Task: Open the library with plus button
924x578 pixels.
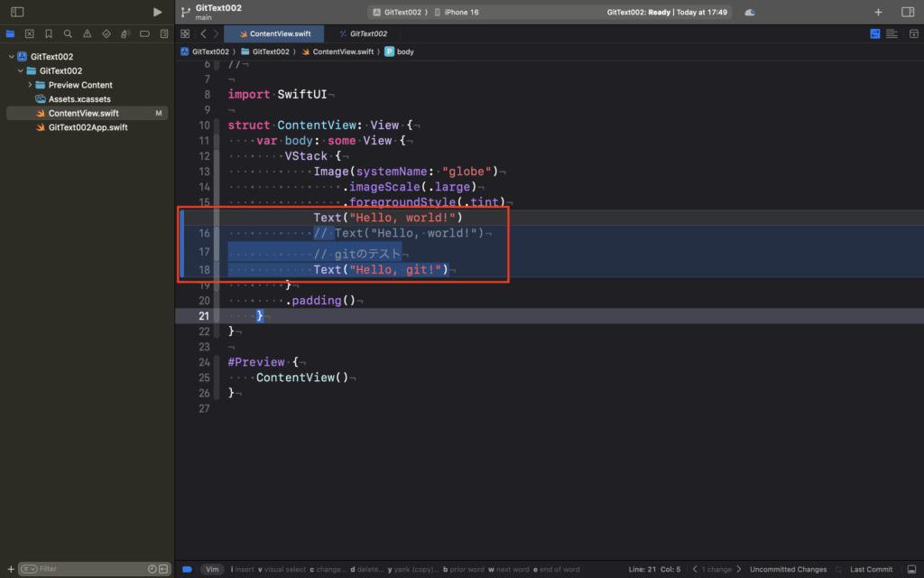Action: click(878, 12)
